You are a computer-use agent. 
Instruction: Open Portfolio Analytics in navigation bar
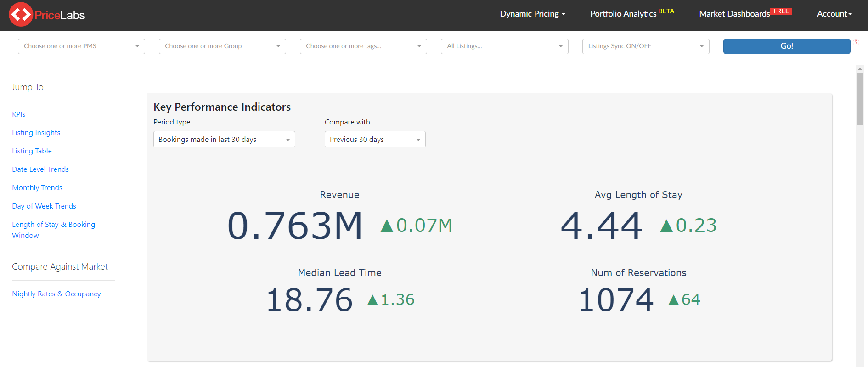click(623, 14)
